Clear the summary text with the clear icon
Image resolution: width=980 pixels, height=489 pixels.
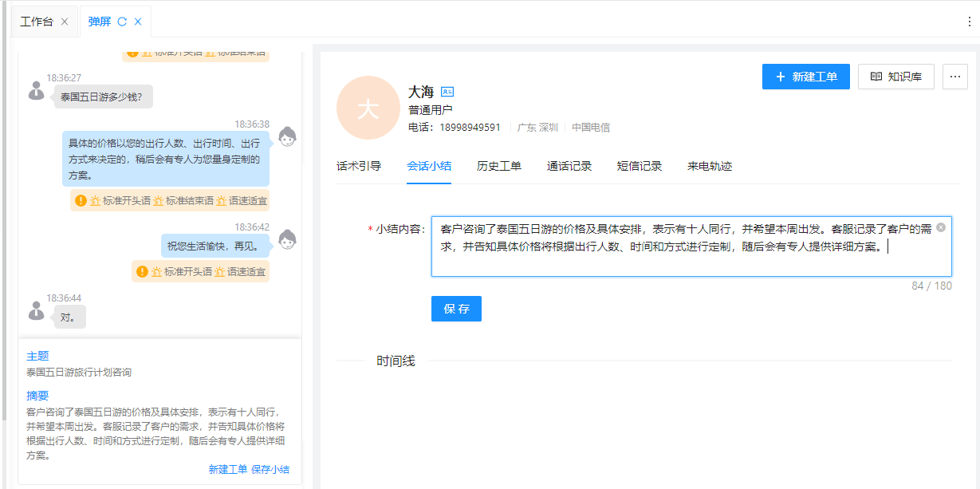click(941, 228)
